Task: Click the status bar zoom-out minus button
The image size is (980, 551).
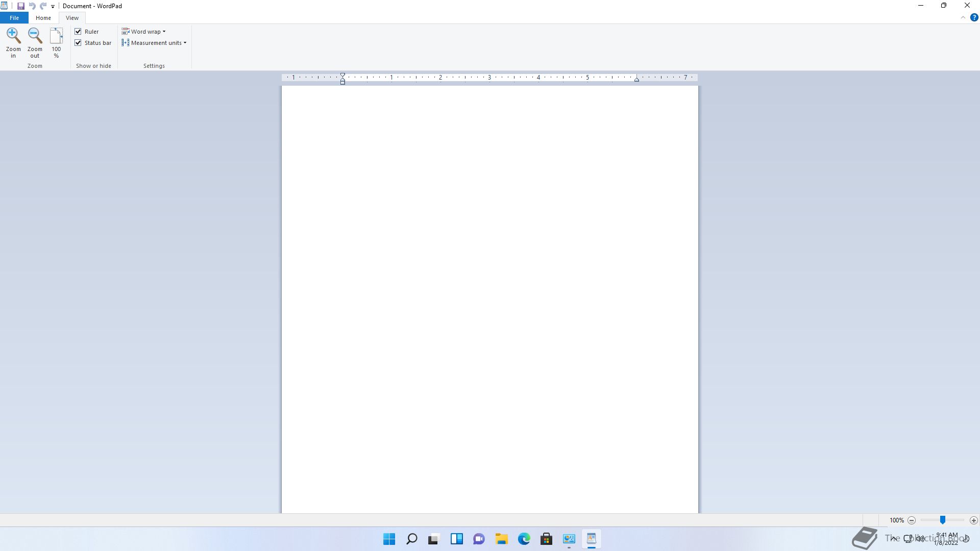Action: click(912, 520)
